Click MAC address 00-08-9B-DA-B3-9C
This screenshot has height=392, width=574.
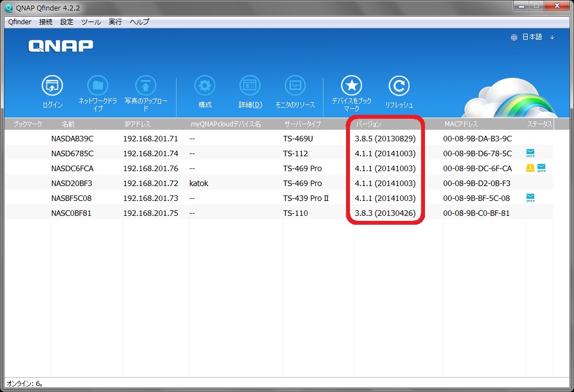477,139
